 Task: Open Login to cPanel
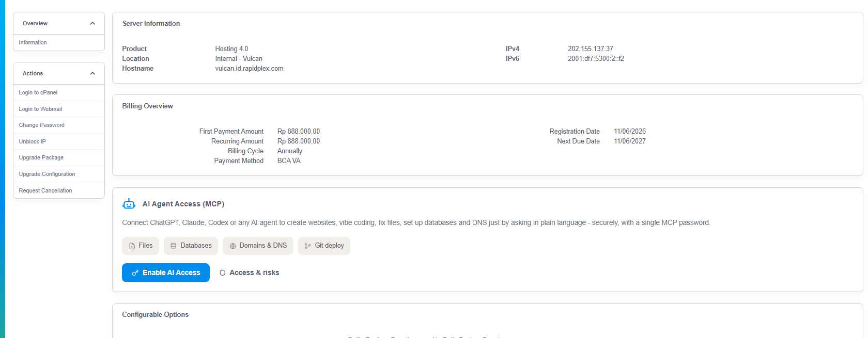(59, 92)
